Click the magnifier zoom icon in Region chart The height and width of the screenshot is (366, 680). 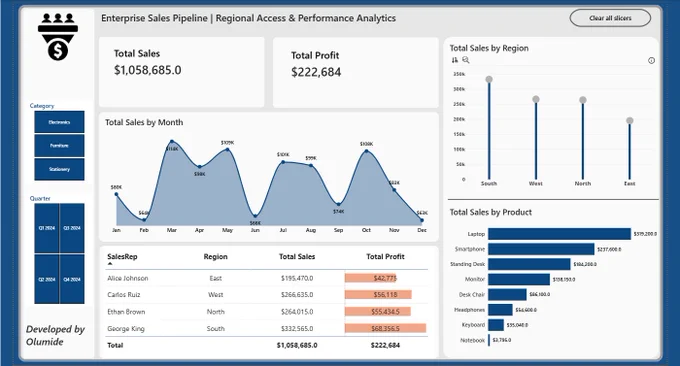(466, 60)
